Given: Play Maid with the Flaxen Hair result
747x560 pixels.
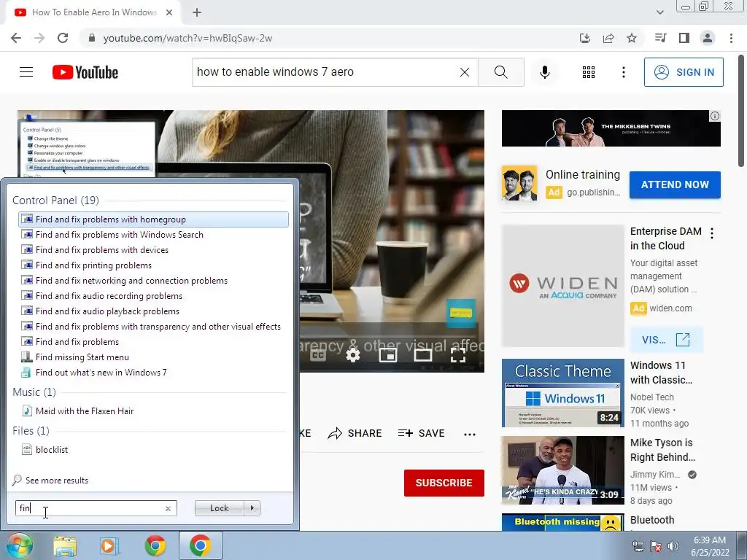Looking at the screenshot, I should (153, 411).
